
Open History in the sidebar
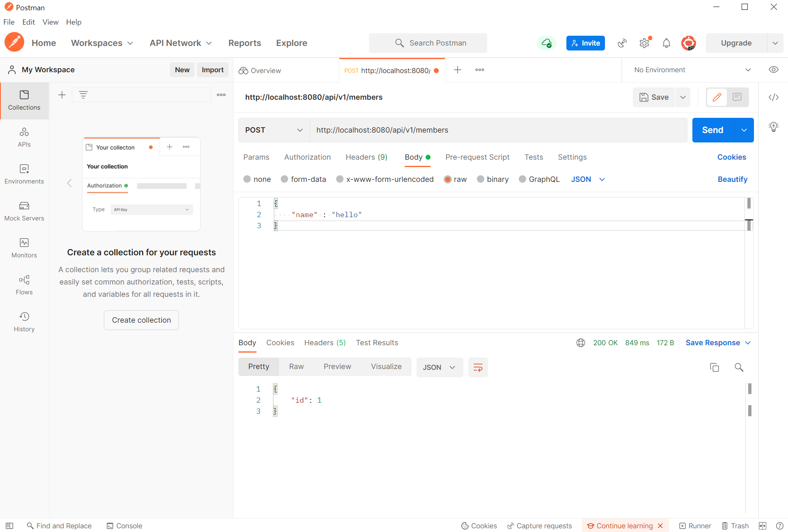24,322
